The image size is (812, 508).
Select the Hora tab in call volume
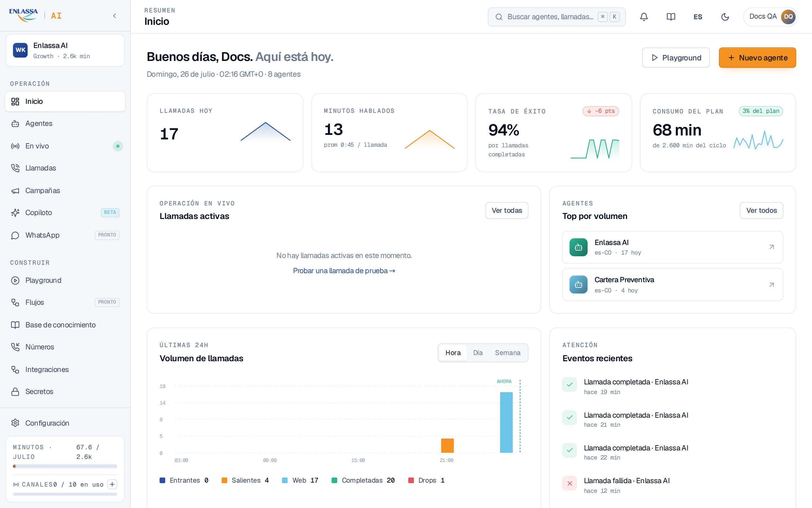453,353
